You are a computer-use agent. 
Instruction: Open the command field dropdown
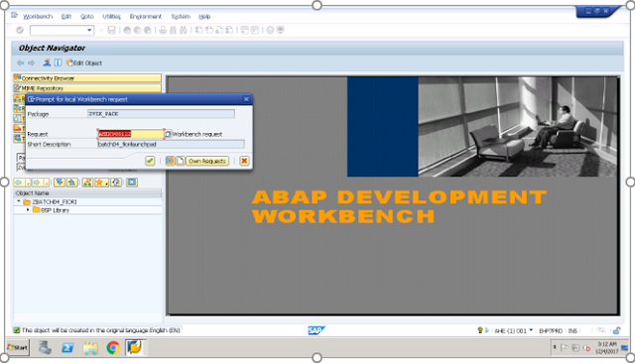(x=89, y=31)
